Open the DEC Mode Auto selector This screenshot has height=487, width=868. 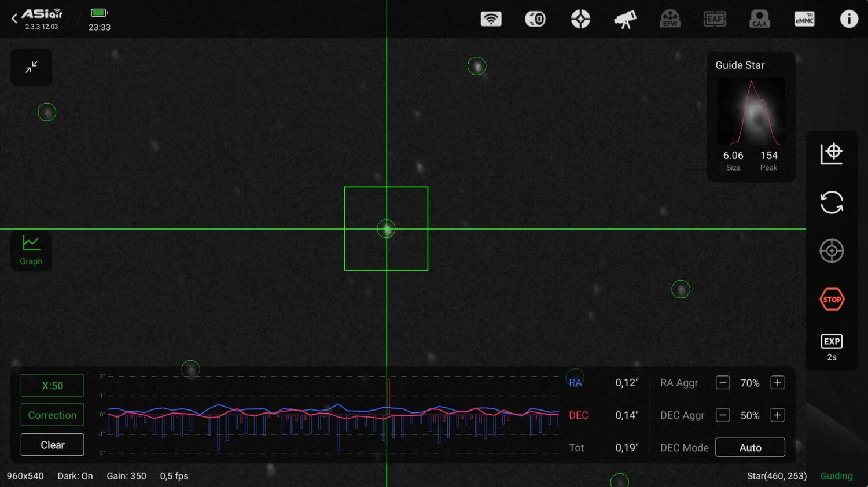[x=750, y=448]
